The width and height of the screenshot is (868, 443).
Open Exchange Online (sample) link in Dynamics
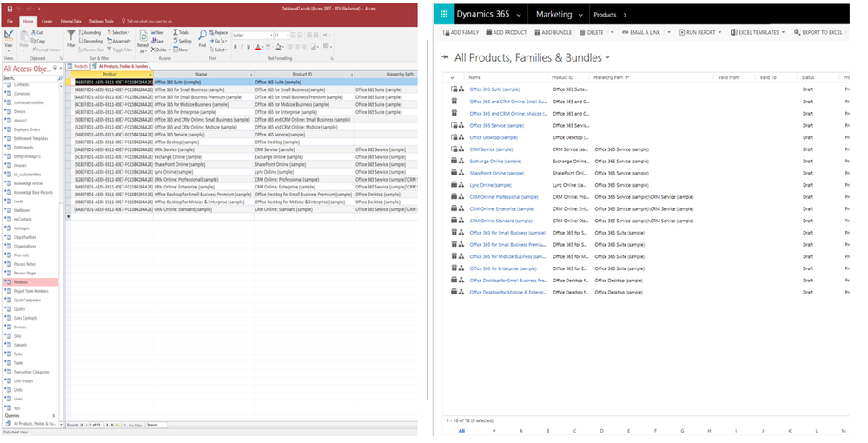tap(495, 162)
